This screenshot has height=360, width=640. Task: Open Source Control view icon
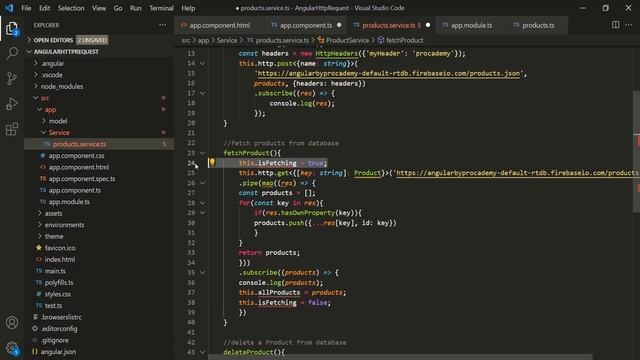[12, 78]
